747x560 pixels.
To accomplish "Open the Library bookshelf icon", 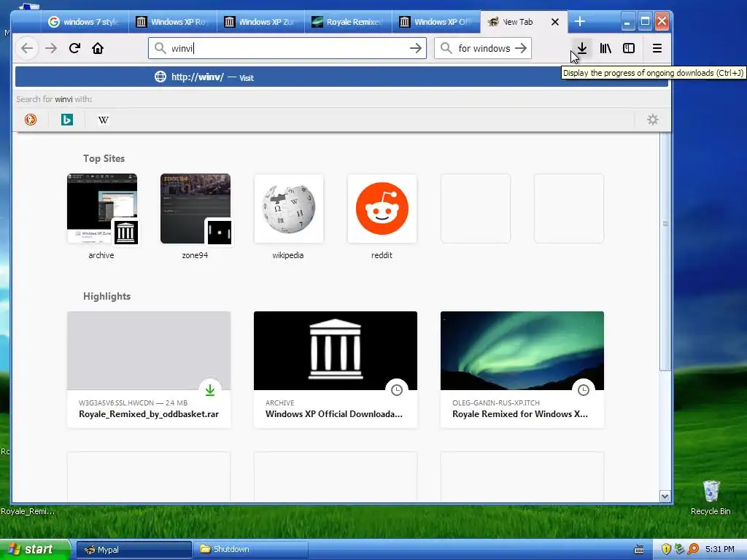I will pyautogui.click(x=605, y=48).
